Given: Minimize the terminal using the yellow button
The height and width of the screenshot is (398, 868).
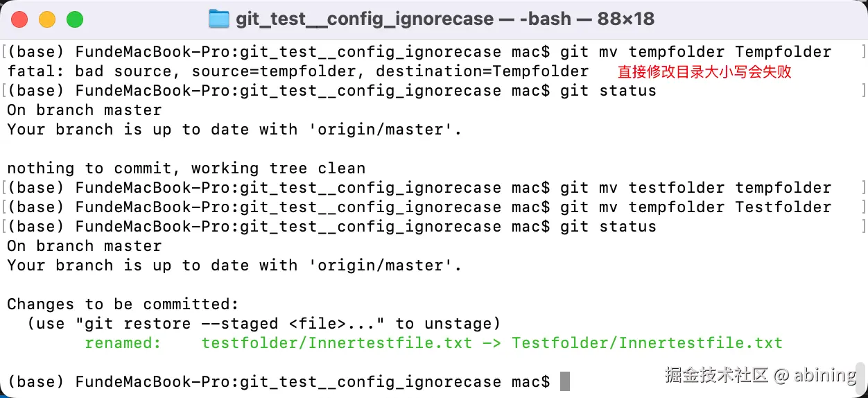Looking at the screenshot, I should [x=47, y=19].
